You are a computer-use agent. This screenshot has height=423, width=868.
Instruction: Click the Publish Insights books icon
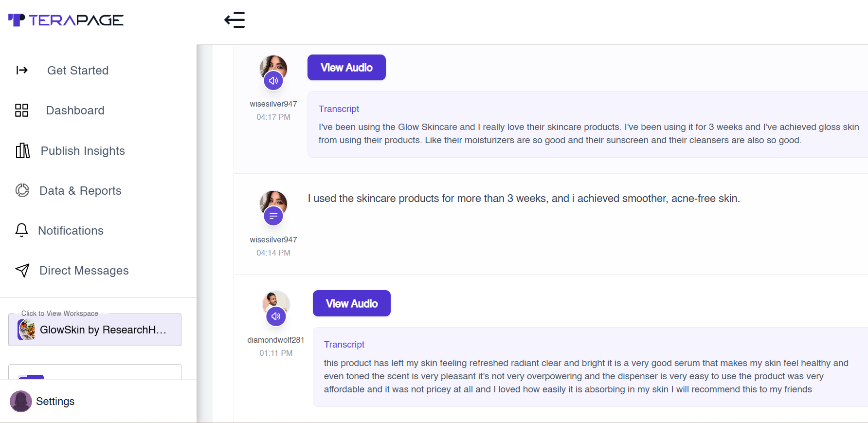pyautogui.click(x=22, y=151)
